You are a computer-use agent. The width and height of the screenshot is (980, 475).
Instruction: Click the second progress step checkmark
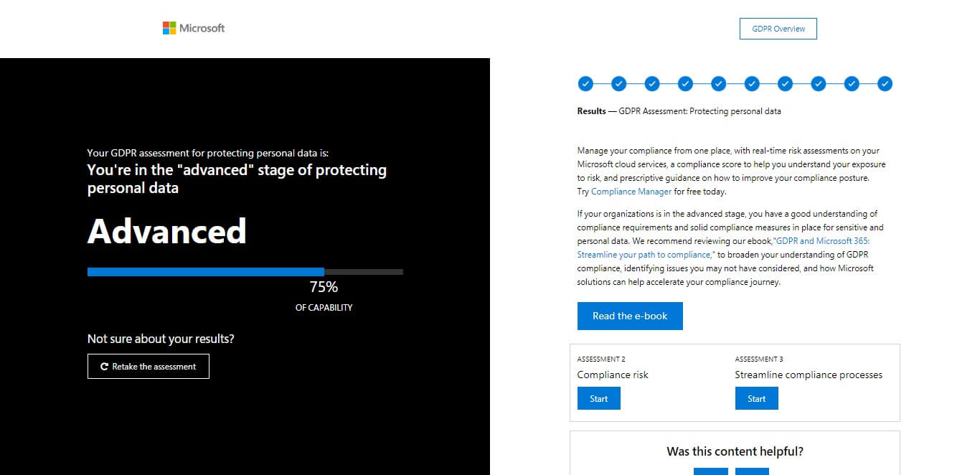[618, 84]
